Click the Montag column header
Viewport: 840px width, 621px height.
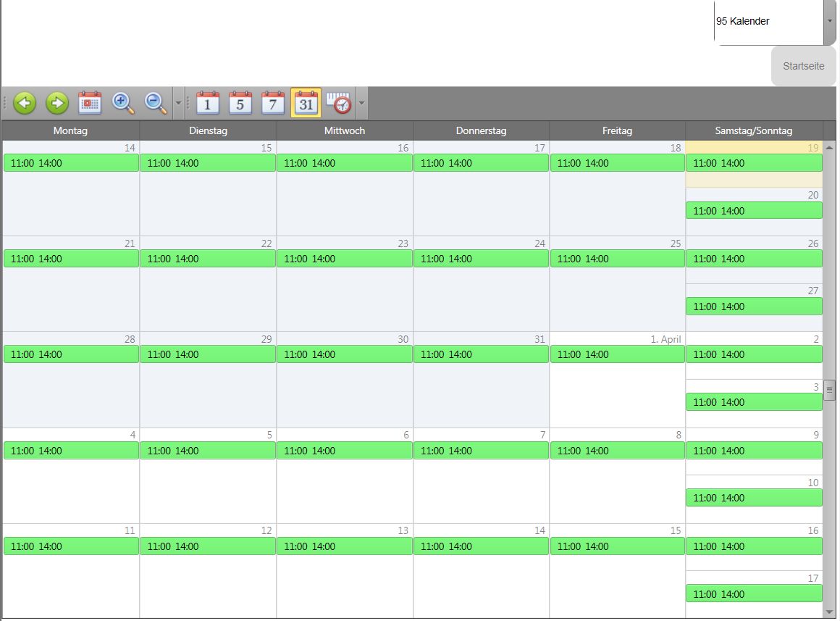[70, 130]
